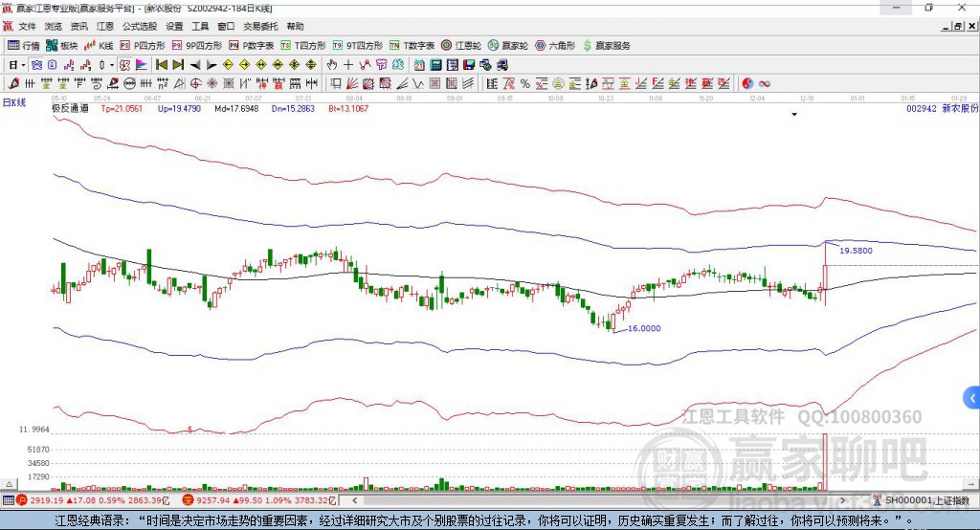
Task: Click the small black triangle chart marker
Action: coord(794,115)
